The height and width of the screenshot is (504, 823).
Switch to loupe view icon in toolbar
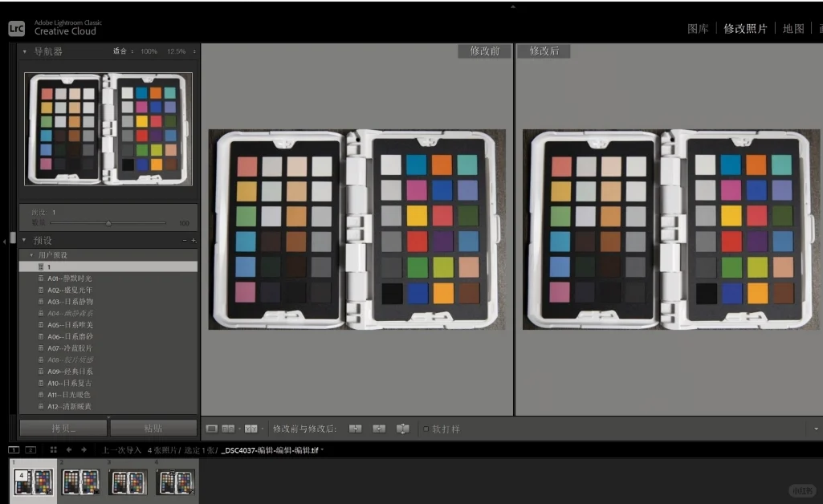(211, 429)
